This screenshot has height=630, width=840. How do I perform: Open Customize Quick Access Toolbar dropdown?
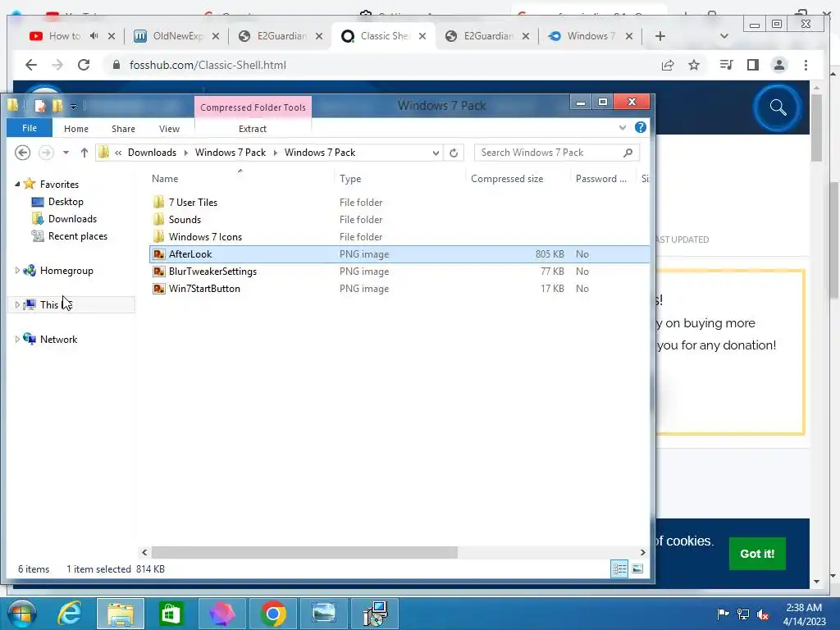point(73,106)
